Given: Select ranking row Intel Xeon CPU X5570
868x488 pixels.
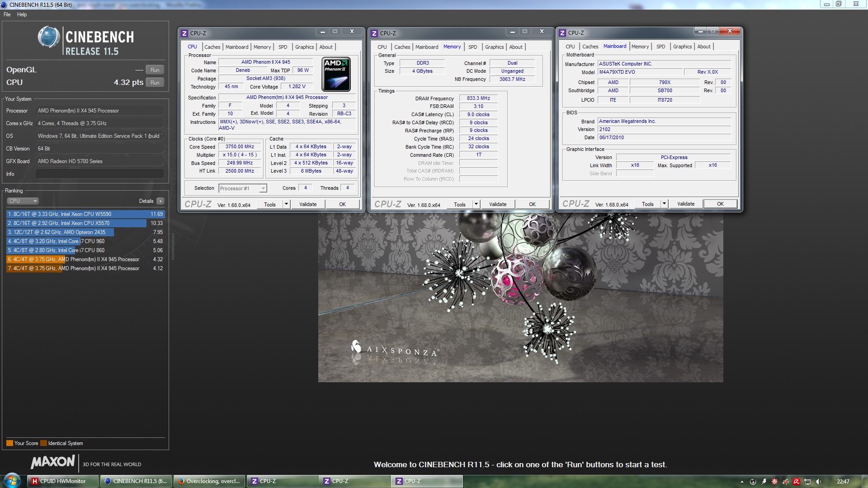Looking at the screenshot, I should (x=85, y=223).
